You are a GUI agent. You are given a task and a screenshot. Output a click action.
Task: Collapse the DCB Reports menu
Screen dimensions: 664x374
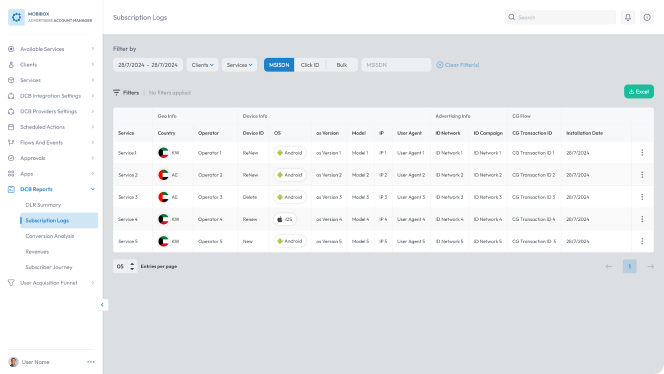92,189
